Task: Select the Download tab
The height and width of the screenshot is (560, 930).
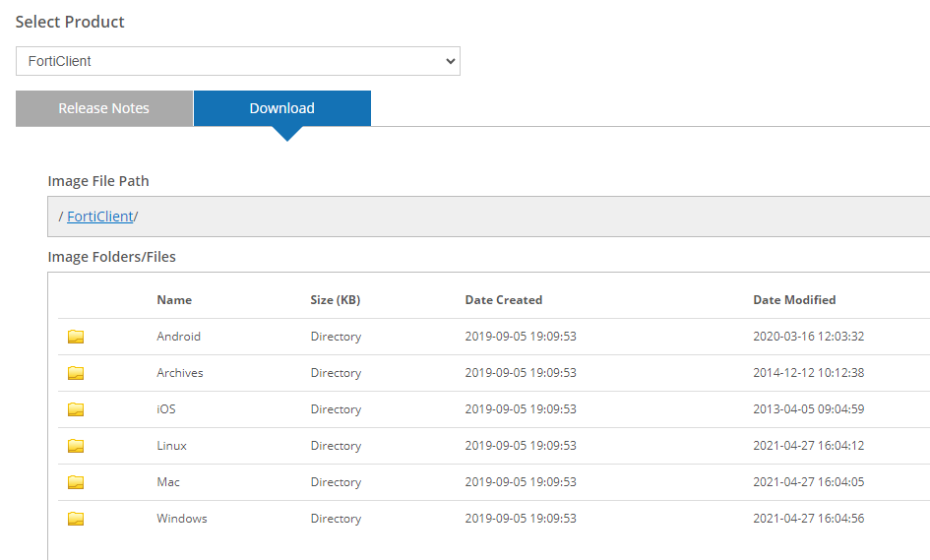Action: (x=282, y=108)
